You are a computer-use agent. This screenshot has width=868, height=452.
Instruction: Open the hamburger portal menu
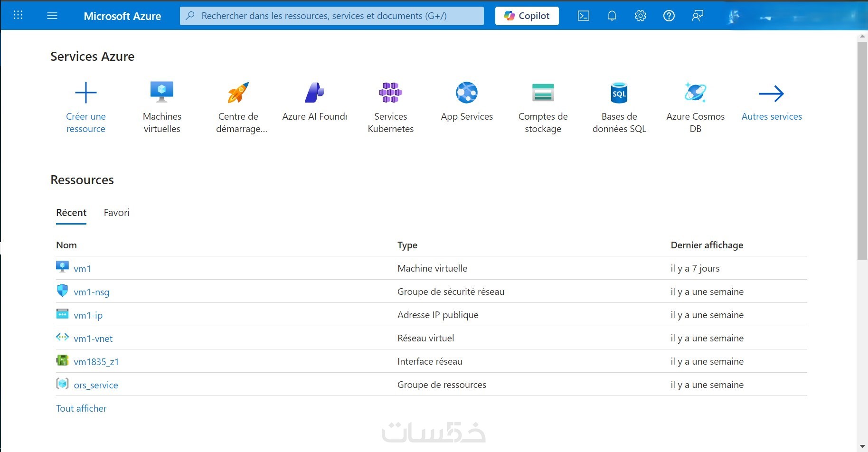pos(52,16)
